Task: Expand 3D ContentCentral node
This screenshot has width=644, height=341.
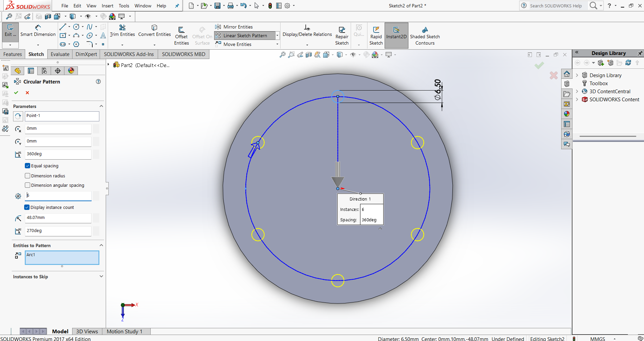Action: [577, 92]
